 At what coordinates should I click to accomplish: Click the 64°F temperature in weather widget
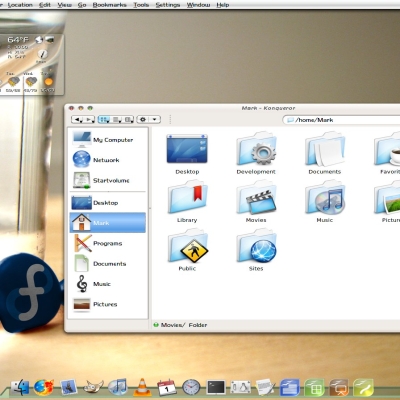click(x=18, y=40)
